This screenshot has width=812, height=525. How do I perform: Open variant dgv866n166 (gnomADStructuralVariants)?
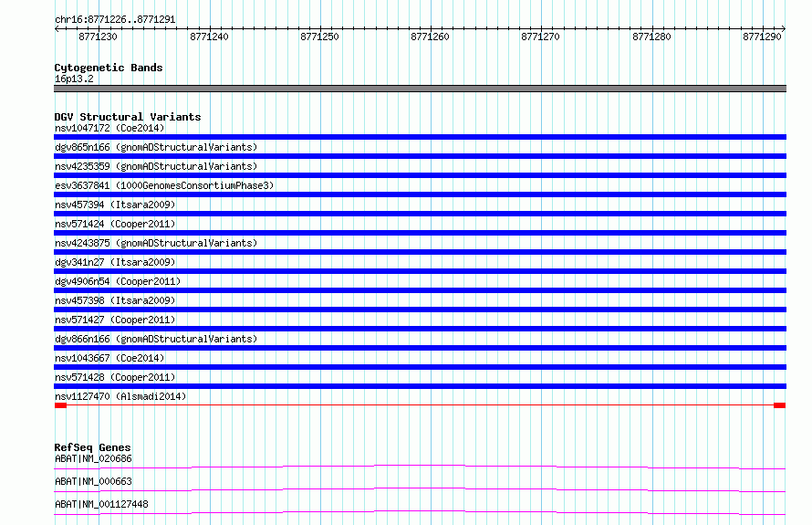coord(156,339)
